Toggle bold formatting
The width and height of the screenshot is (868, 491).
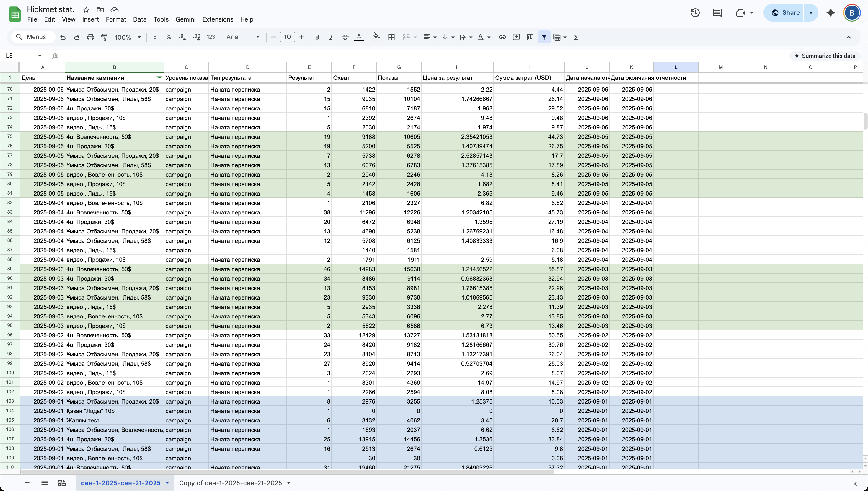317,37
